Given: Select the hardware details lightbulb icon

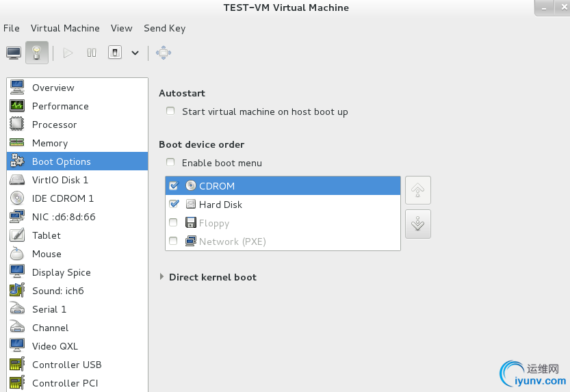Looking at the screenshot, I should coord(37,53).
